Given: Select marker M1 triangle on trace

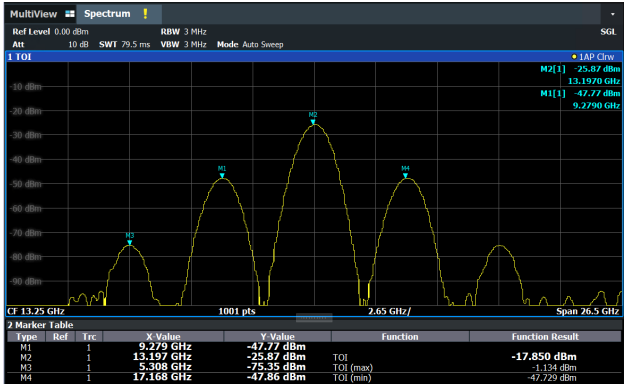Looking at the screenshot, I should [x=222, y=176].
